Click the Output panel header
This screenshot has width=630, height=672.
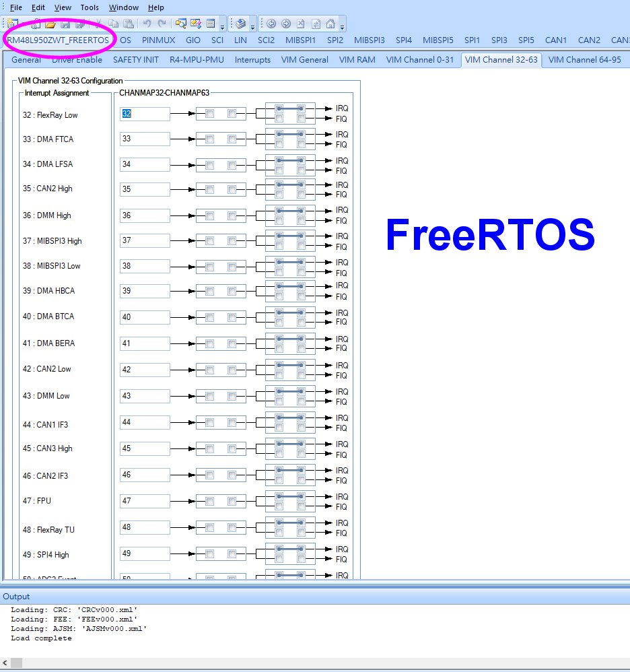point(315,597)
